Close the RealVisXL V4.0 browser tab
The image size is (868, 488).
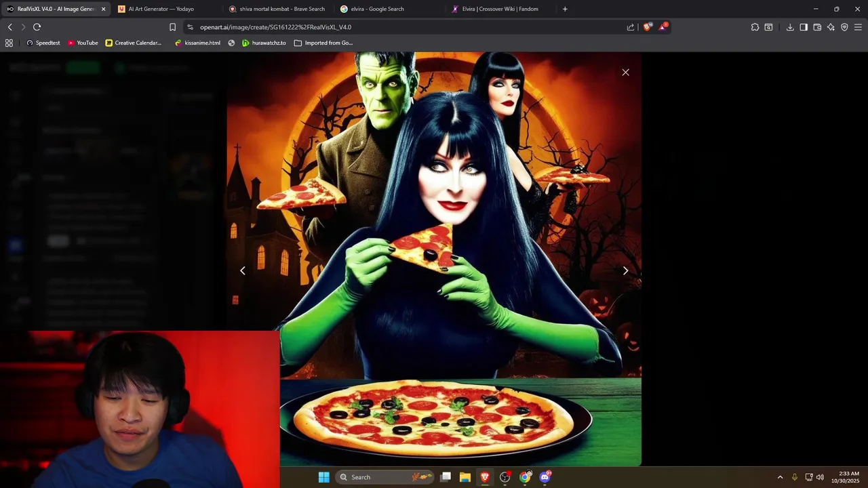pos(103,9)
